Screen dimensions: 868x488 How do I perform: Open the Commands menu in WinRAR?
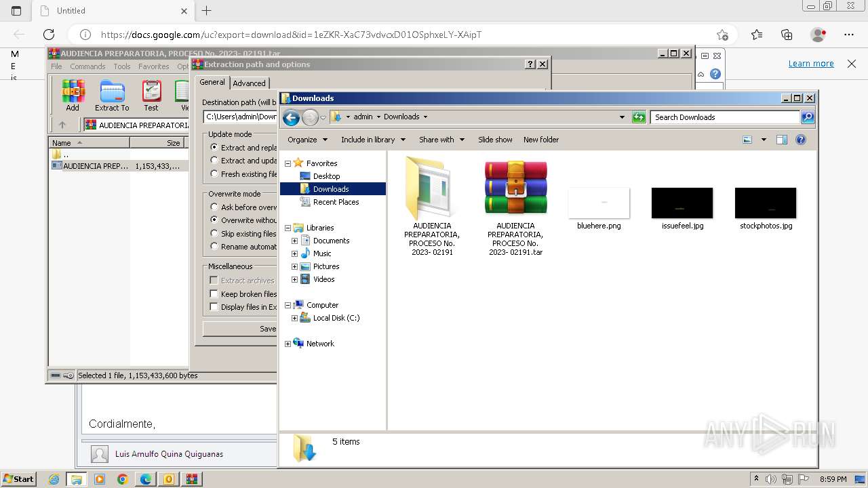[87, 66]
